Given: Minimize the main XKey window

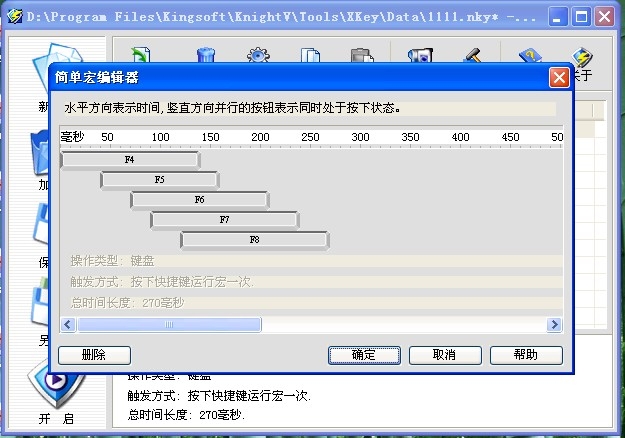Looking at the screenshot, I should [x=558, y=17].
